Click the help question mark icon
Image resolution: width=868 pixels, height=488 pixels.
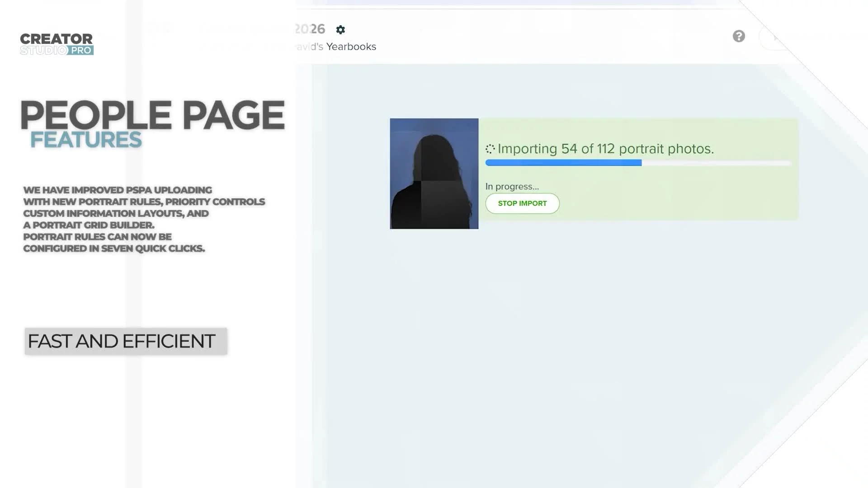tap(739, 36)
